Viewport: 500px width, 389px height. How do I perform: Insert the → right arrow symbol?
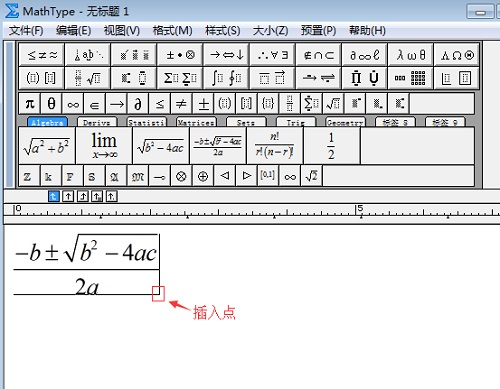(116, 104)
